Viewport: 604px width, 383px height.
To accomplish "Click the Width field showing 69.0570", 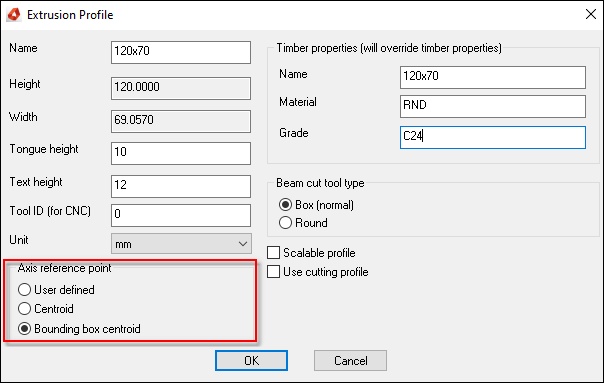I will (x=181, y=121).
